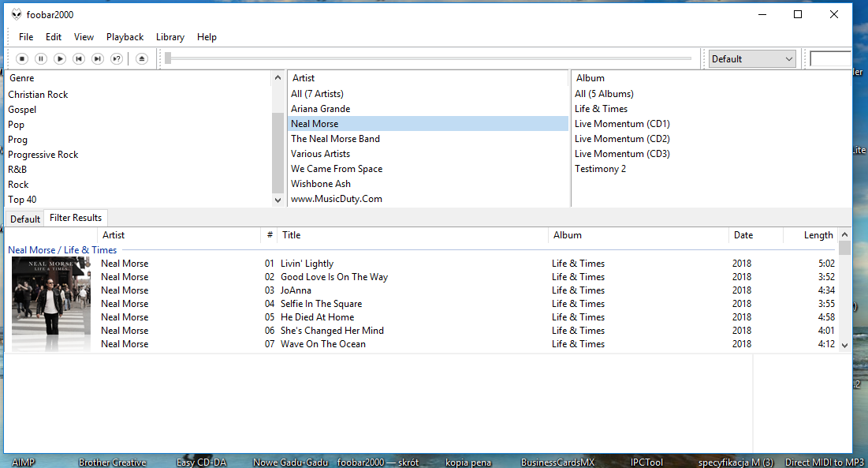Switch to the Default playlist tab
The image size is (868, 468).
pos(25,219)
